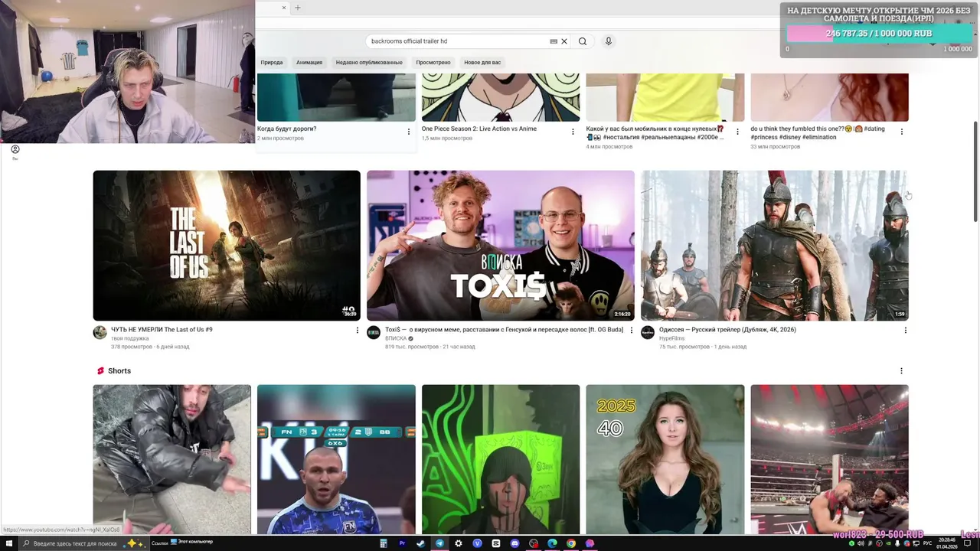This screenshot has height=551, width=980.
Task: Open Windows Start menu
Action: coord(9,543)
